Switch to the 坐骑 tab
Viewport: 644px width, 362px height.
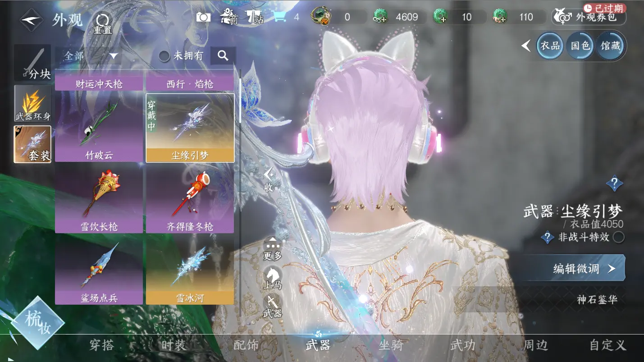391,345
